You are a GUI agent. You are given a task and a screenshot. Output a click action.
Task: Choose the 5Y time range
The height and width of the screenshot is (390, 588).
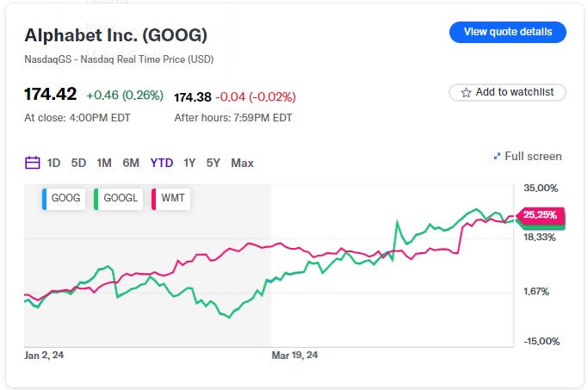tap(213, 163)
